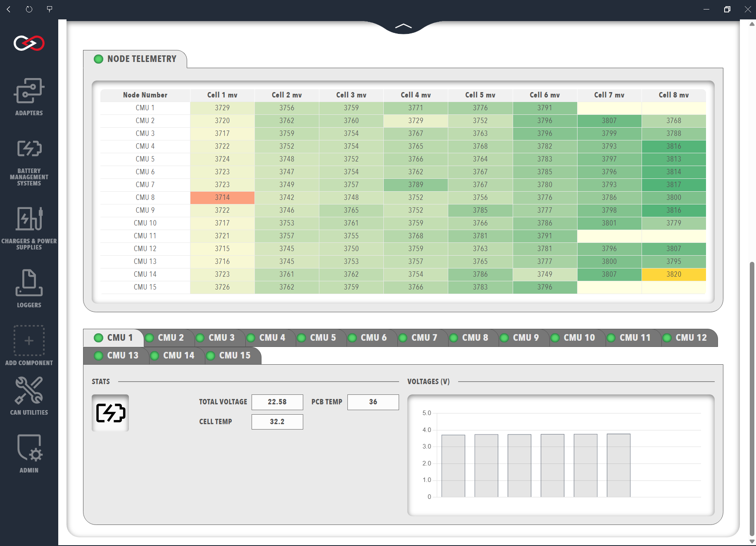
Task: Go back with the back arrow
Action: tap(9, 9)
